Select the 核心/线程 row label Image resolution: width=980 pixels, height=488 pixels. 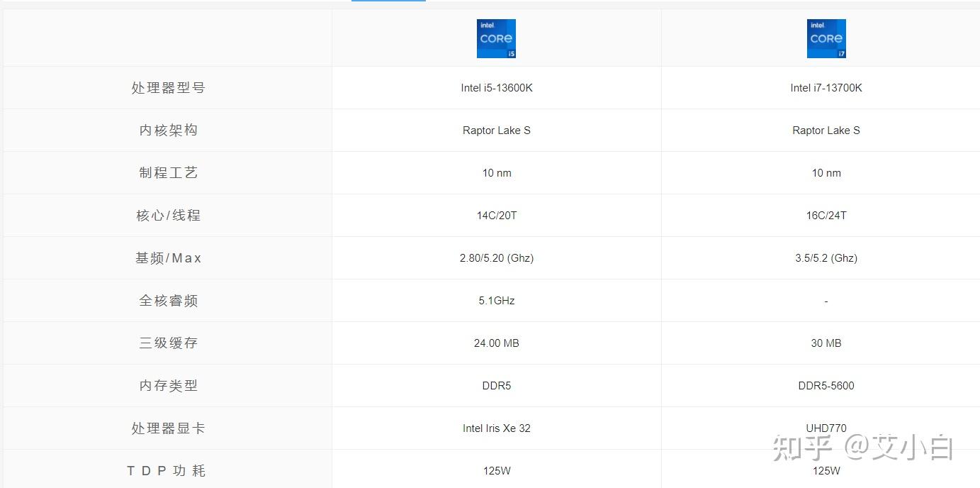(x=168, y=216)
